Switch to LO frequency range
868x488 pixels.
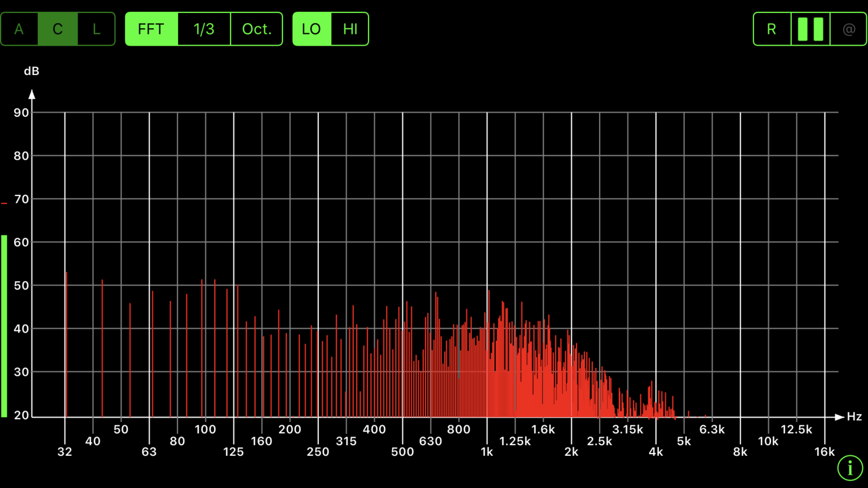pos(311,28)
